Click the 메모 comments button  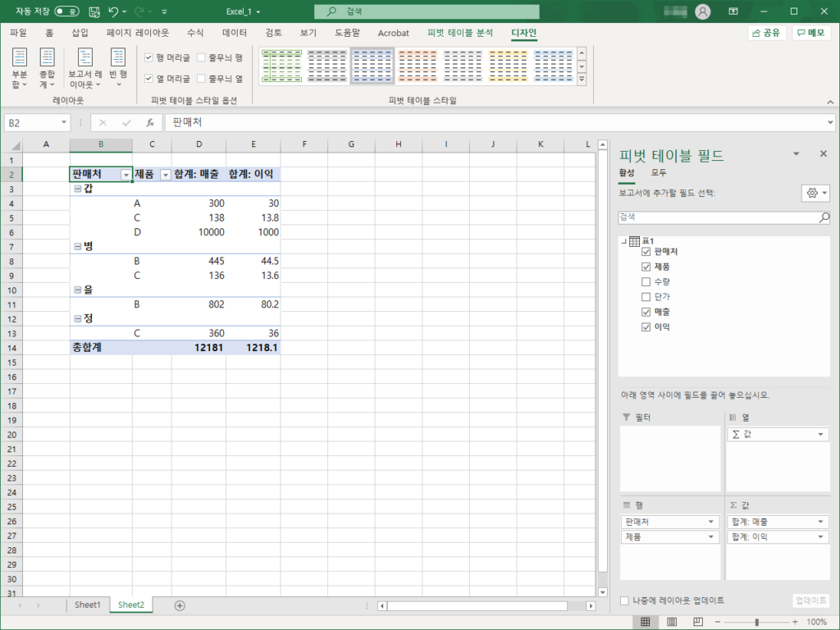810,33
